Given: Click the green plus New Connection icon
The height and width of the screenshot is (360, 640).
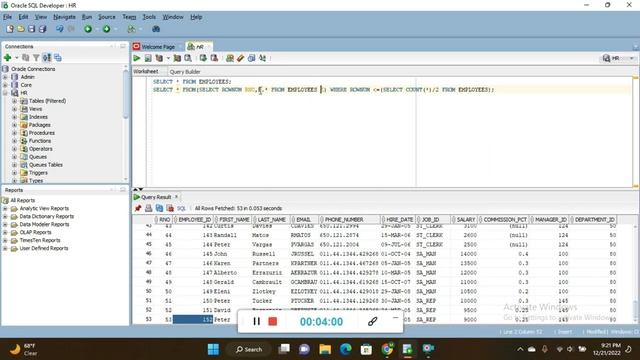Looking at the screenshot, I should pos(7,58).
